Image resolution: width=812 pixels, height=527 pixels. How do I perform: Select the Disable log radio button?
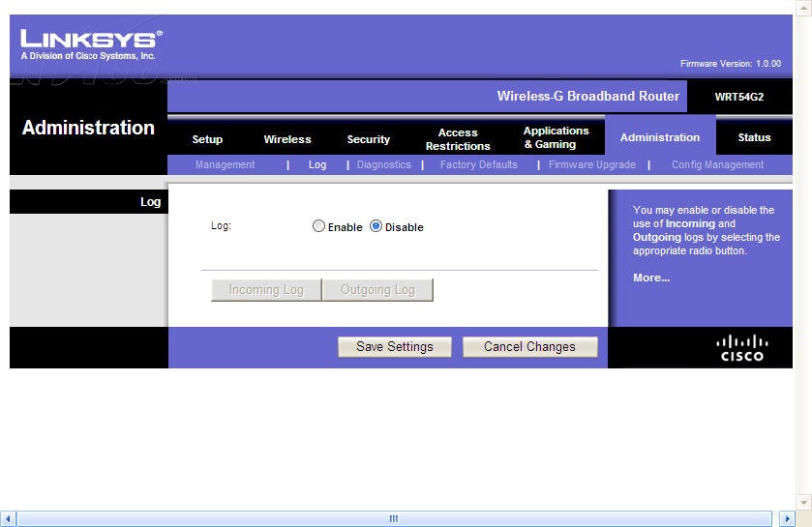[x=376, y=226]
